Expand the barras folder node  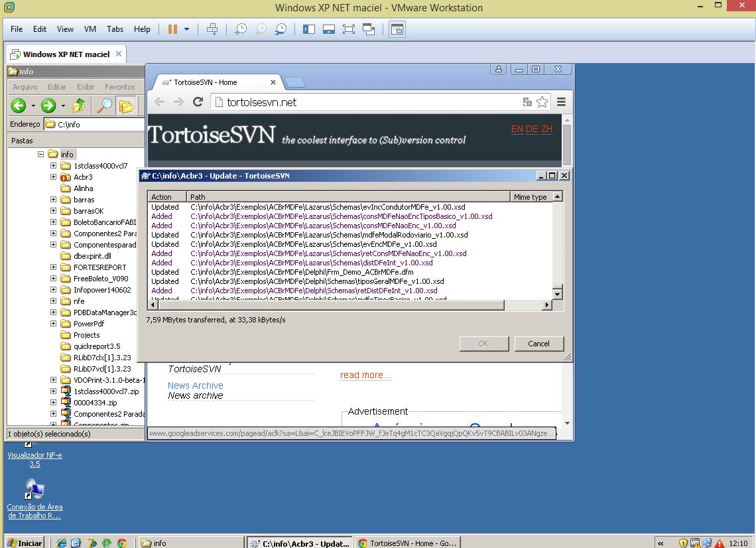pyautogui.click(x=53, y=199)
